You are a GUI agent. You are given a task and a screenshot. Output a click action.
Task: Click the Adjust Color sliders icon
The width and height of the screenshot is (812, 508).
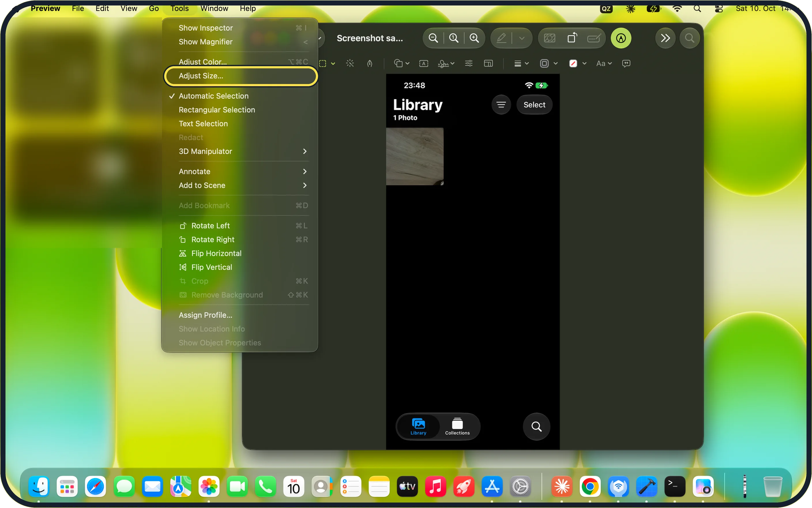[x=468, y=63]
